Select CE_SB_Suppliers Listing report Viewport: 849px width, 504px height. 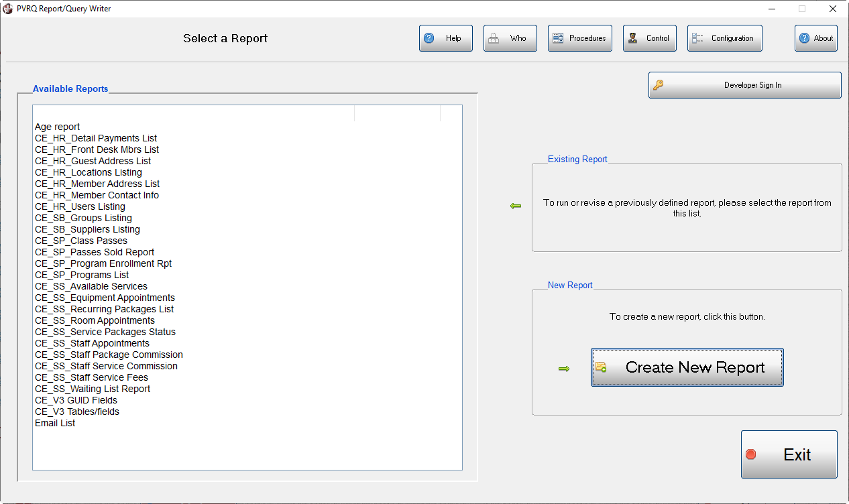coord(87,229)
